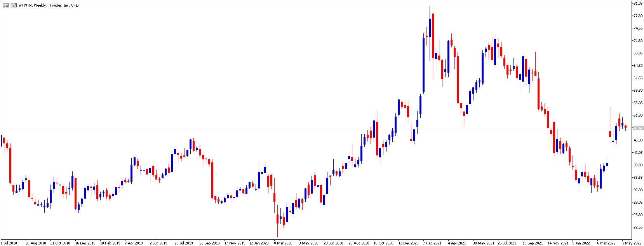Click the '30 May 2021' date label
644x246 pixels.
coord(483,243)
